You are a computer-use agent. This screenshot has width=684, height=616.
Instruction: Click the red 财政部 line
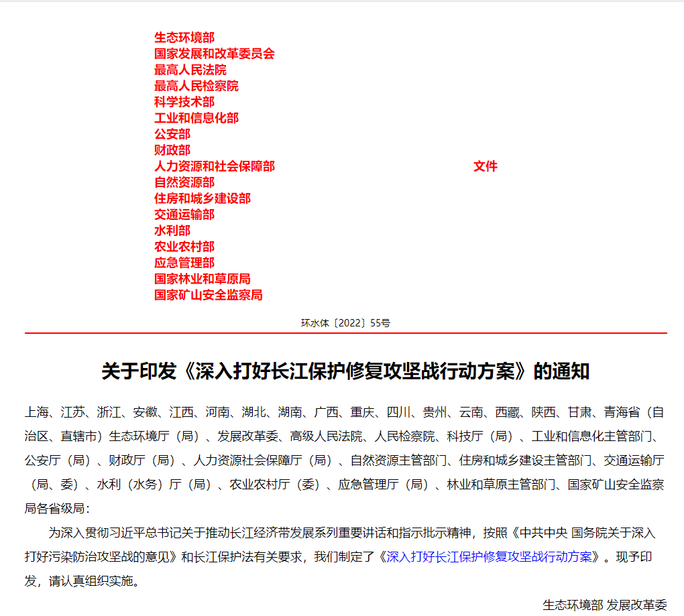point(172,150)
